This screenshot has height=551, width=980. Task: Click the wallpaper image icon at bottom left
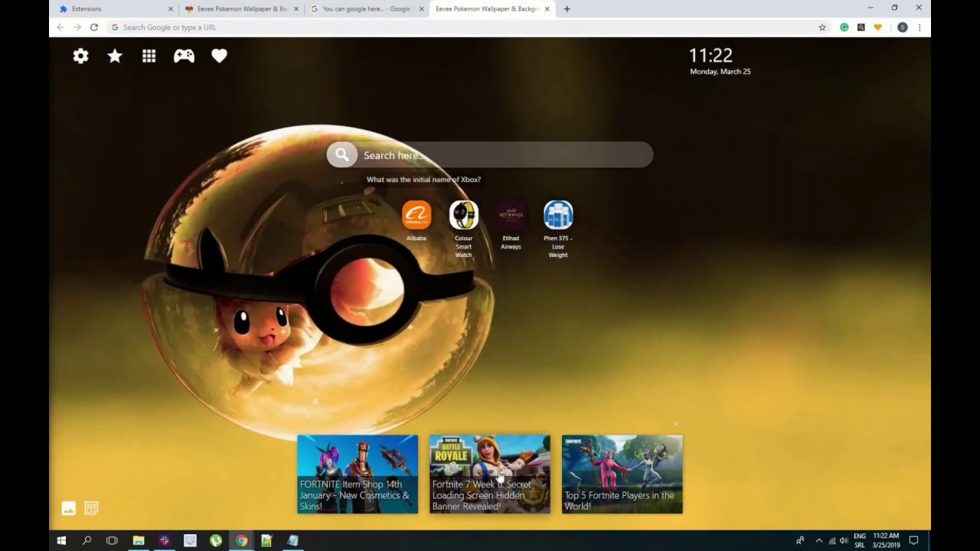pos(68,508)
